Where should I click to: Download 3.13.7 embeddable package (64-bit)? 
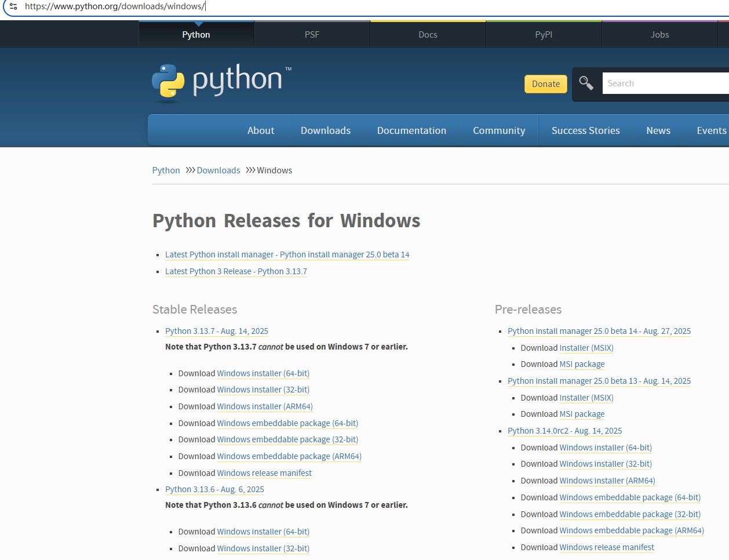(x=287, y=423)
